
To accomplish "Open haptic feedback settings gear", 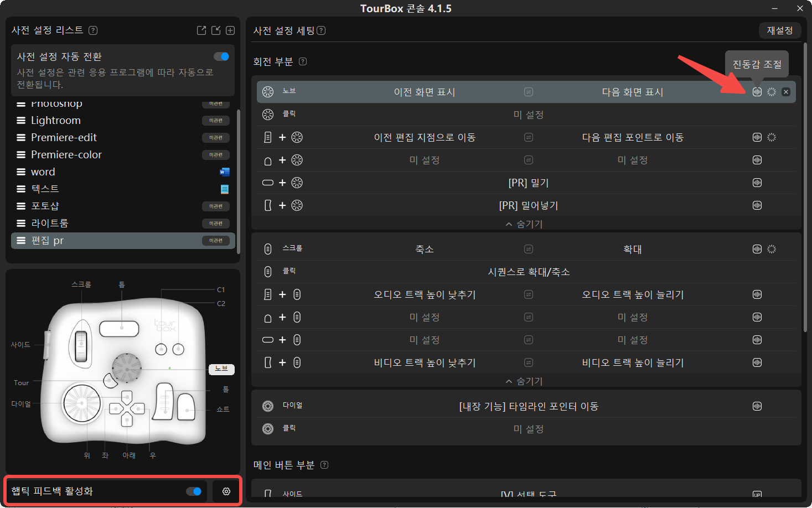I will [x=226, y=491].
